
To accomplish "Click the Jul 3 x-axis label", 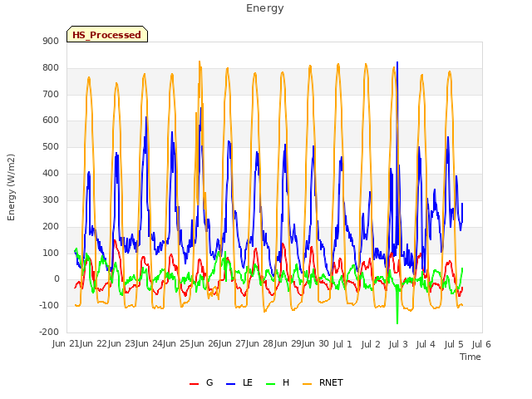I will point(398,345).
